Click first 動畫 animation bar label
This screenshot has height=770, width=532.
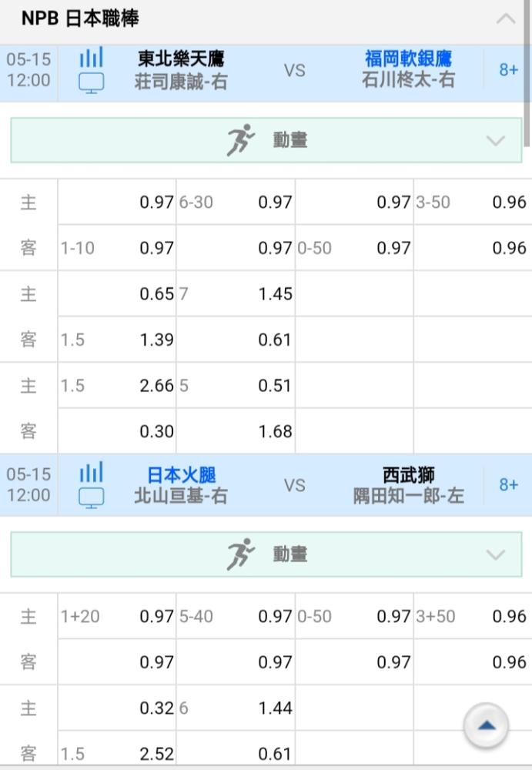[290, 140]
